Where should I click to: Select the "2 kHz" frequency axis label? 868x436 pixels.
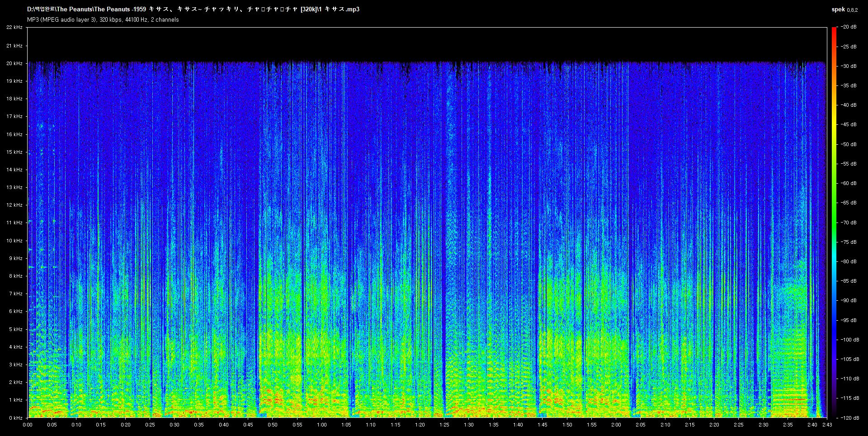click(x=16, y=382)
